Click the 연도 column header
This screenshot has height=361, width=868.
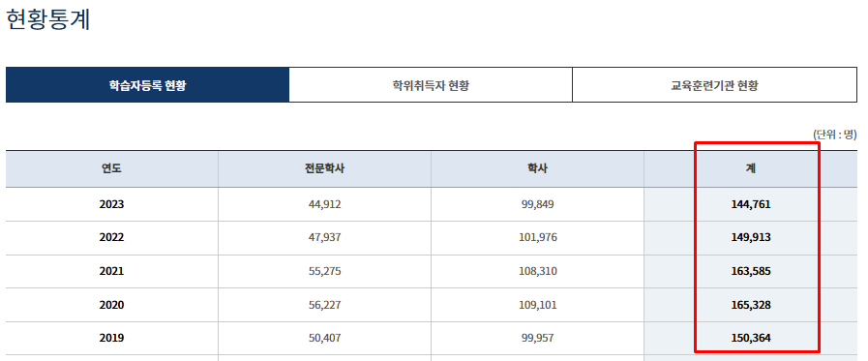(x=112, y=168)
